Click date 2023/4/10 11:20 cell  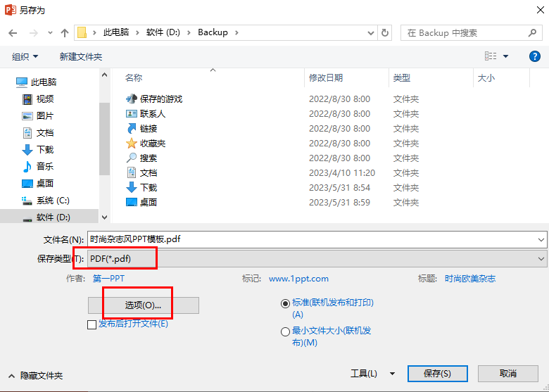tap(342, 173)
